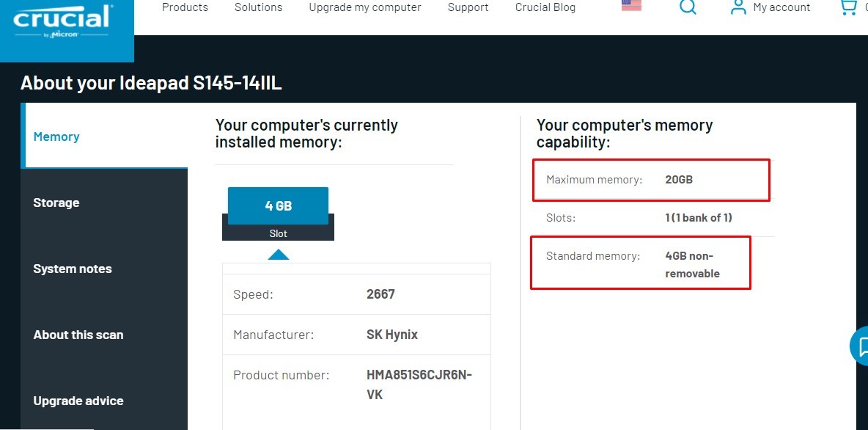Click Slots value 1 (1 bank of 1)

tap(699, 218)
